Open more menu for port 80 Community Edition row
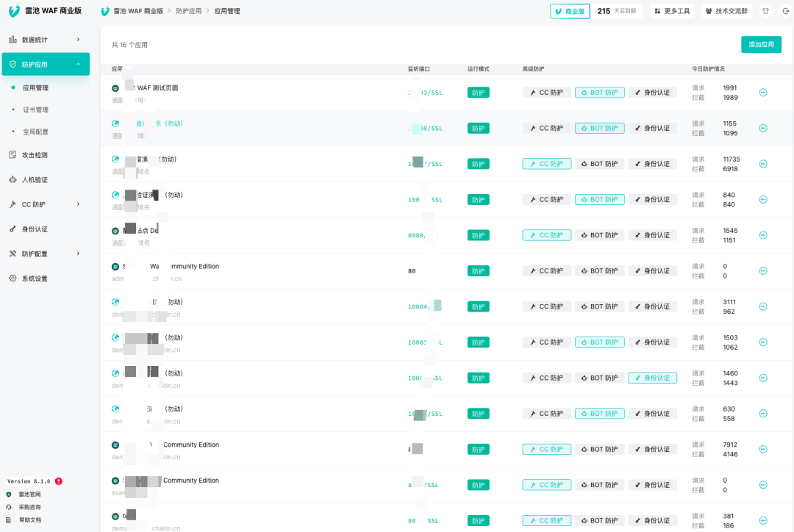794x532 pixels. 763,271
